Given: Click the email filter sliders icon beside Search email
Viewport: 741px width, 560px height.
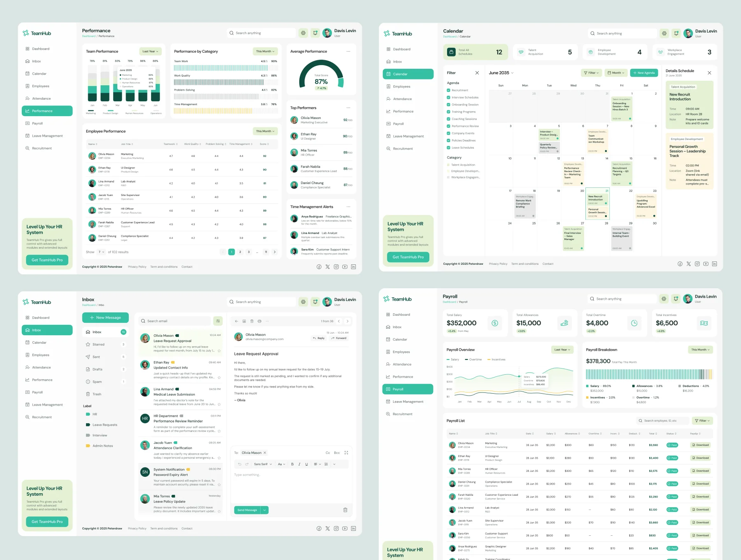Looking at the screenshot, I should click(218, 321).
